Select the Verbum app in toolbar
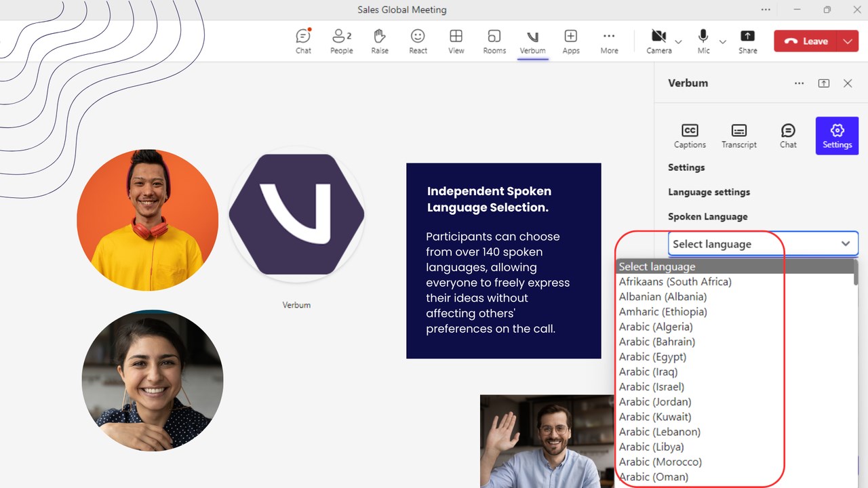The image size is (868, 488). 532,41
